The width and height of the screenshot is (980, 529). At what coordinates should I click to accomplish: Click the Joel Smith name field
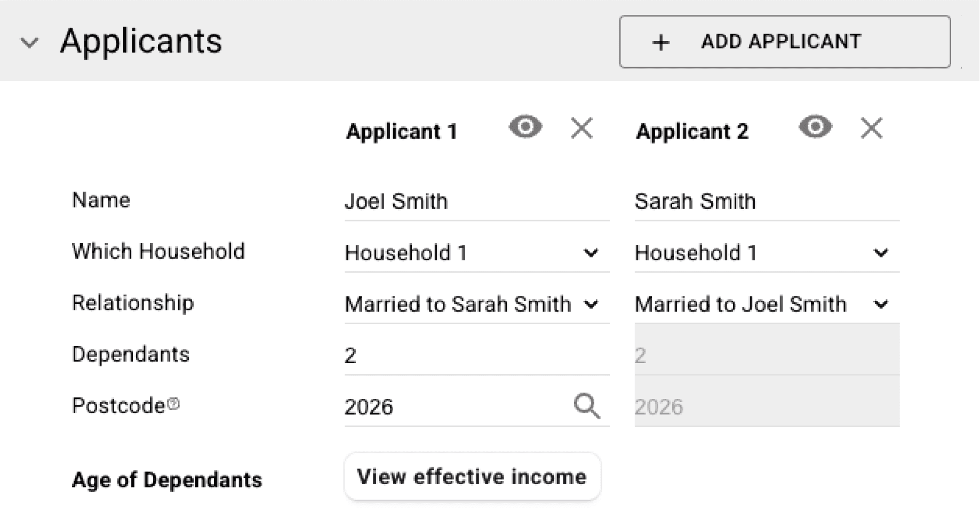476,202
